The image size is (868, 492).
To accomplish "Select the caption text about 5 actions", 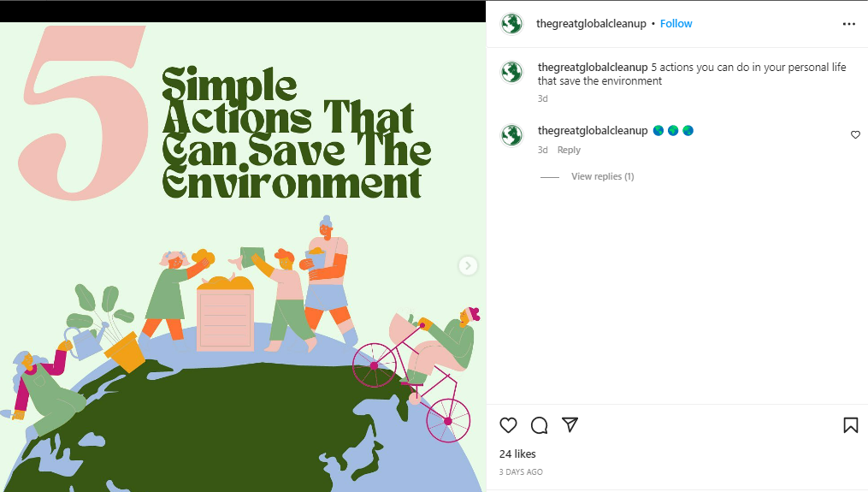I will coord(692,74).
